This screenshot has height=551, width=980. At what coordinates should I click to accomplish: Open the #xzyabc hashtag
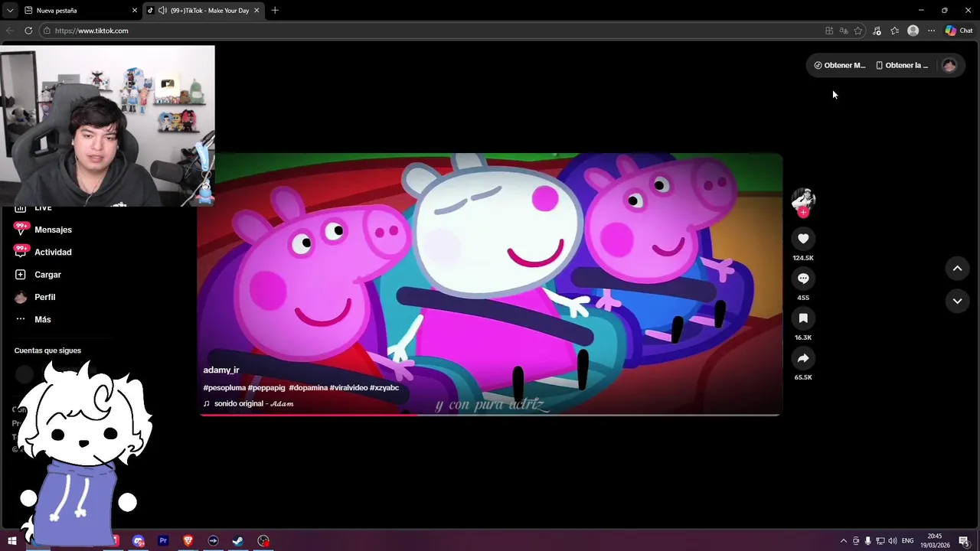tap(384, 388)
